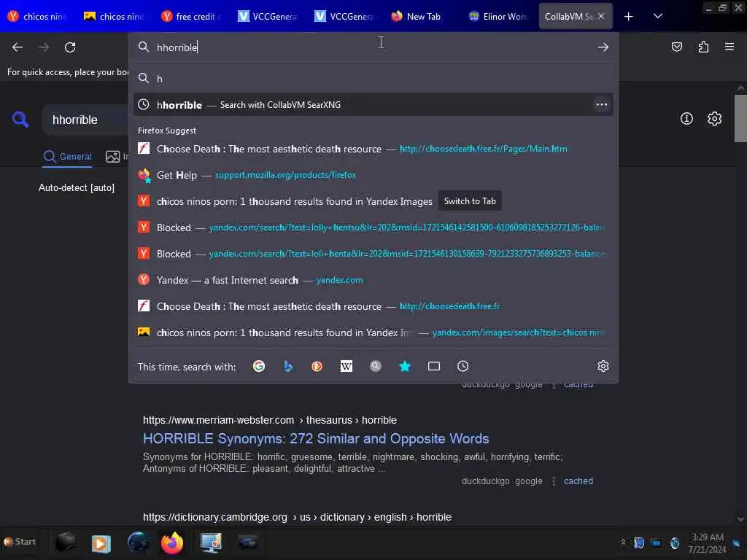Viewport: 747px width, 560px height.
Task: Open a new tab with plus button
Action: click(628, 17)
